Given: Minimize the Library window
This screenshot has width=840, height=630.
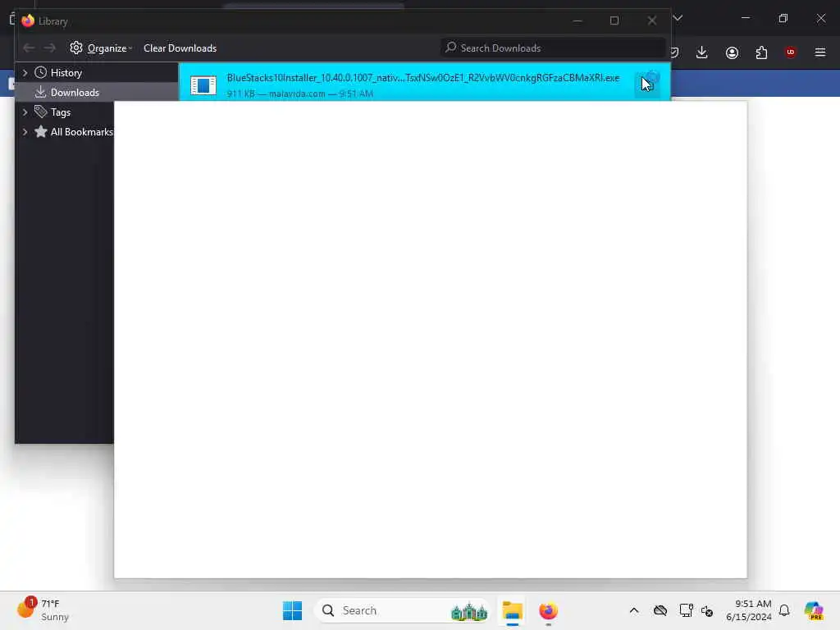Looking at the screenshot, I should pyautogui.click(x=577, y=21).
